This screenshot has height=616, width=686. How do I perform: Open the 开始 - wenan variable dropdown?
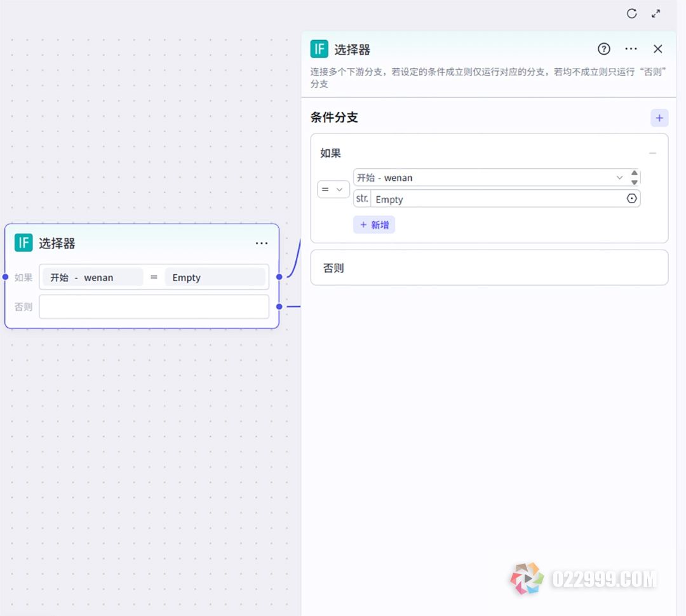click(490, 178)
